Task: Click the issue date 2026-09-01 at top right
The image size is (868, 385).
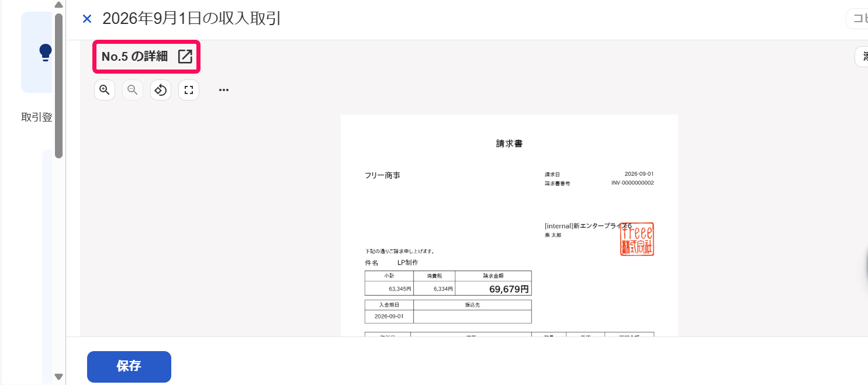Action: [x=639, y=174]
